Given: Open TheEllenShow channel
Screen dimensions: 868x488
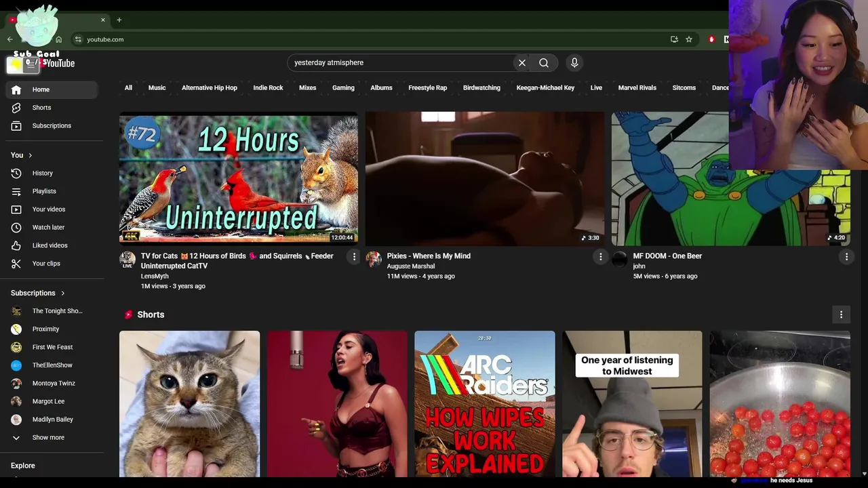Looking at the screenshot, I should (x=52, y=365).
